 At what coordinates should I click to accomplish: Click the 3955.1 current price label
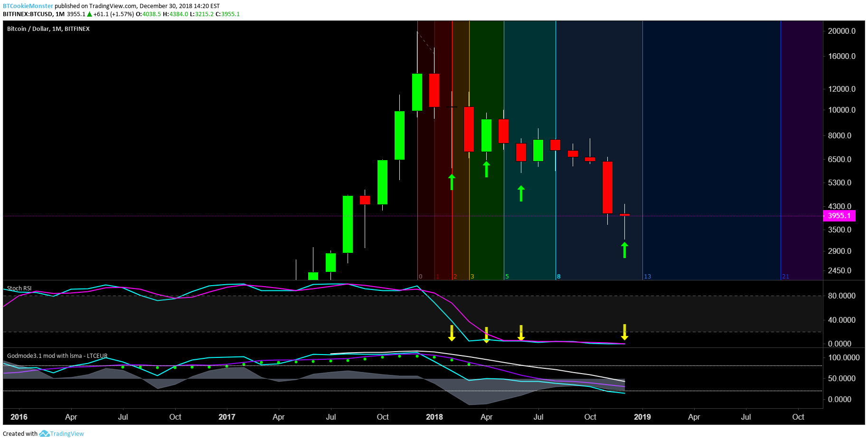(839, 216)
